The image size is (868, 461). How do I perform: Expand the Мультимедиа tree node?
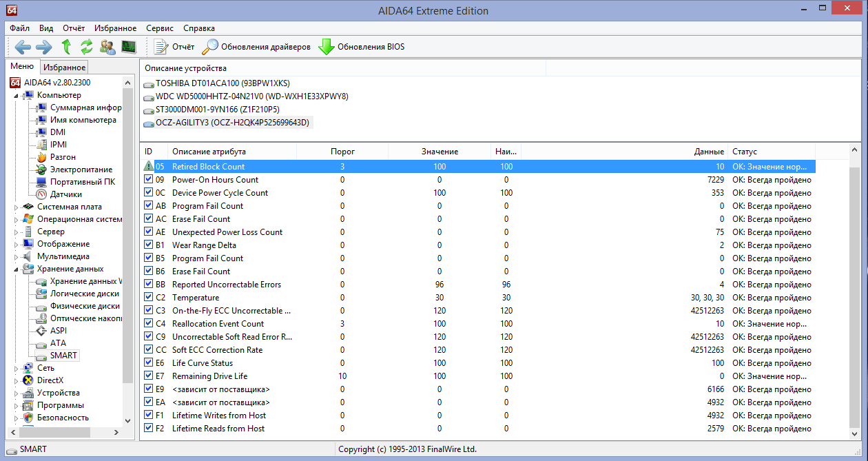17,256
